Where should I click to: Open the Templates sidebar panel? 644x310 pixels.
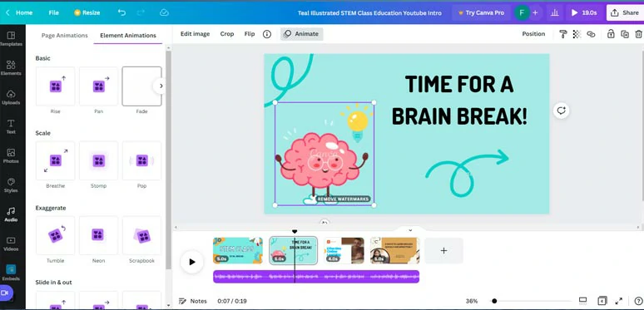11,39
